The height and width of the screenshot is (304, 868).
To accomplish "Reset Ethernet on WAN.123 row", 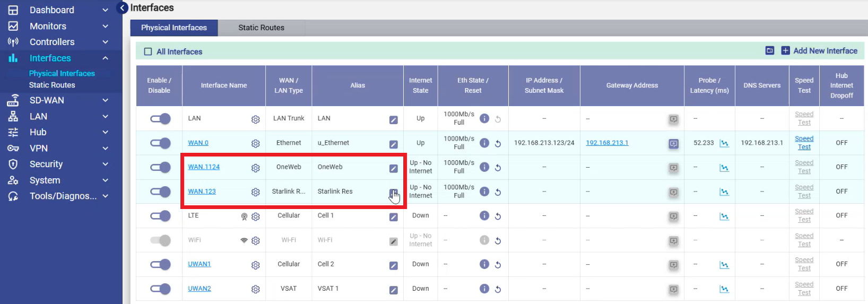I will (498, 192).
